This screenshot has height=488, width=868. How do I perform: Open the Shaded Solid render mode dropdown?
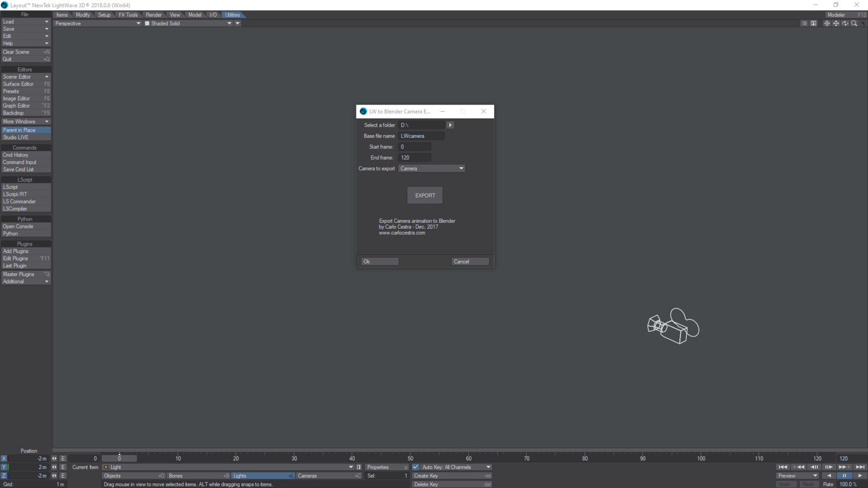coord(188,23)
